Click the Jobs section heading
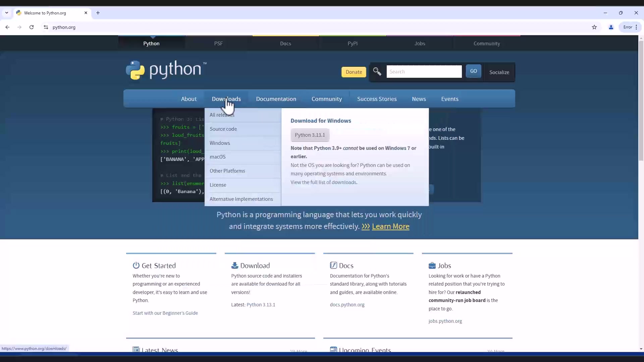 (444, 265)
